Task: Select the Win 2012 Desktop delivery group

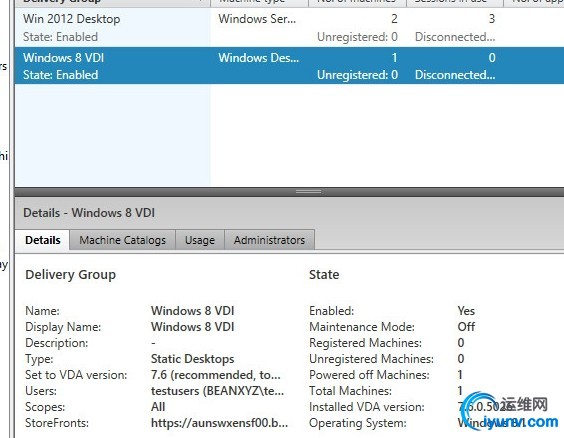Action: [289, 27]
